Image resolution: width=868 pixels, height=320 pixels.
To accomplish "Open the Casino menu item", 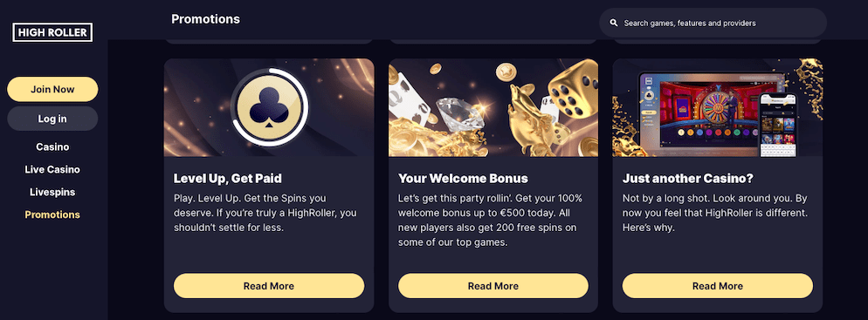I will pos(52,147).
